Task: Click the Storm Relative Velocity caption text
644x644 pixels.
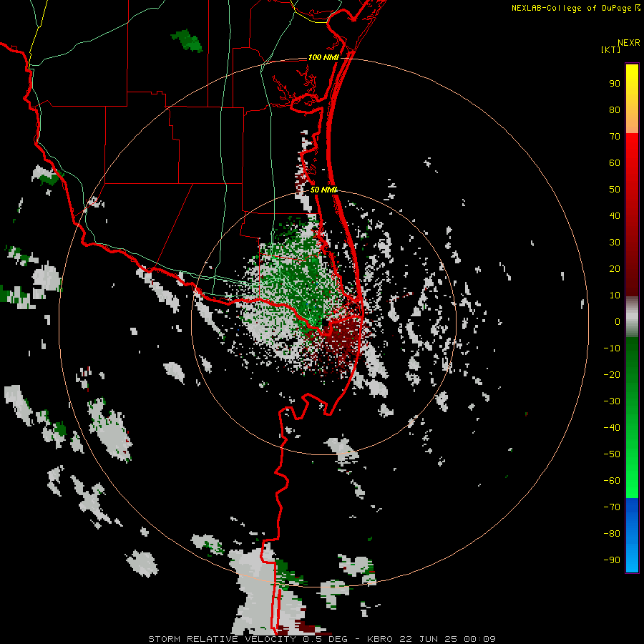Action: [x=321, y=639]
